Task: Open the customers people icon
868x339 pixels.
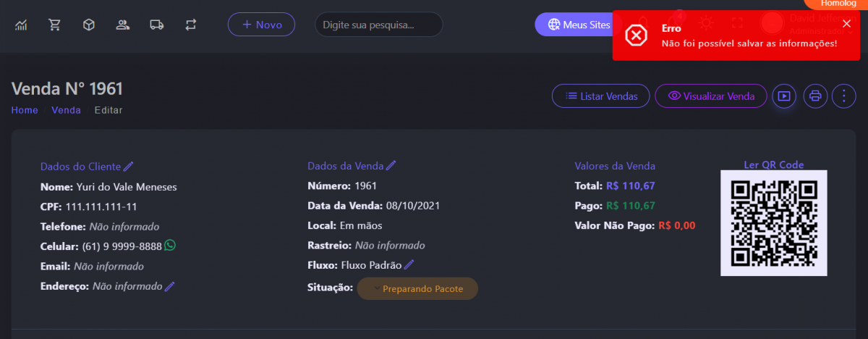Action: click(122, 25)
